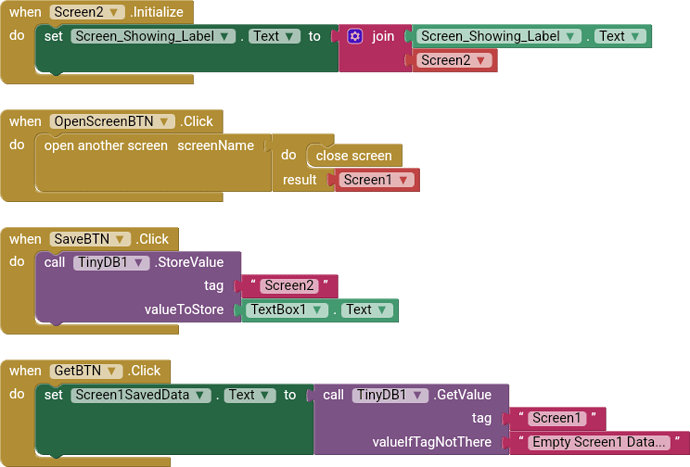Image resolution: width=690 pixels, height=467 pixels.
Task: Edit the "Screen2" tag text string
Action: click(289, 286)
